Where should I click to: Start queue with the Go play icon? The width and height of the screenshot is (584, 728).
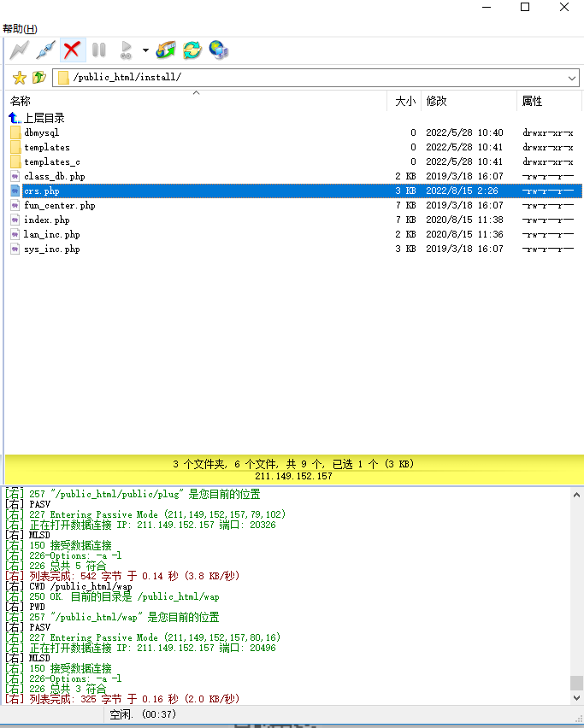(127, 50)
